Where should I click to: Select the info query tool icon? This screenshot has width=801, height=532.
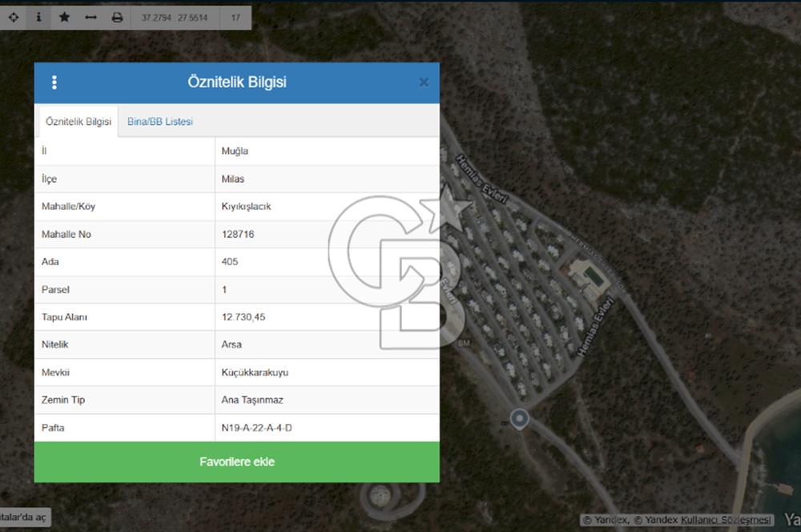tap(38, 17)
